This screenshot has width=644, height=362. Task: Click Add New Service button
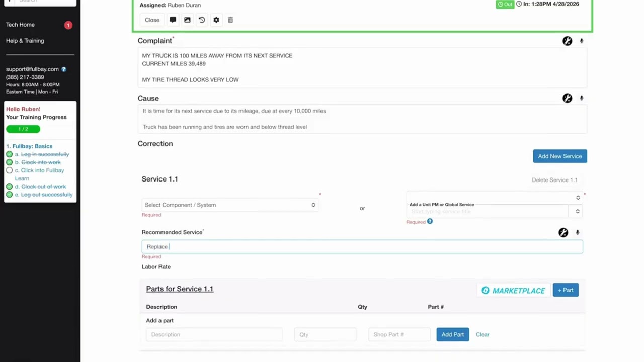(x=560, y=156)
